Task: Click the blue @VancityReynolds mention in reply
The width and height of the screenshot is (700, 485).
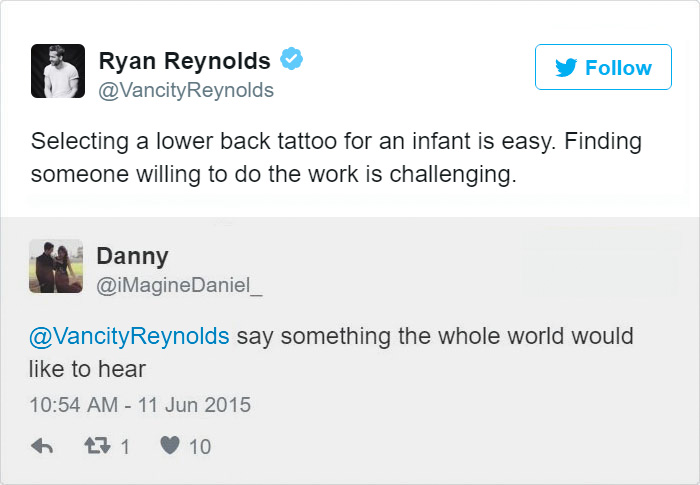Action: (131, 336)
